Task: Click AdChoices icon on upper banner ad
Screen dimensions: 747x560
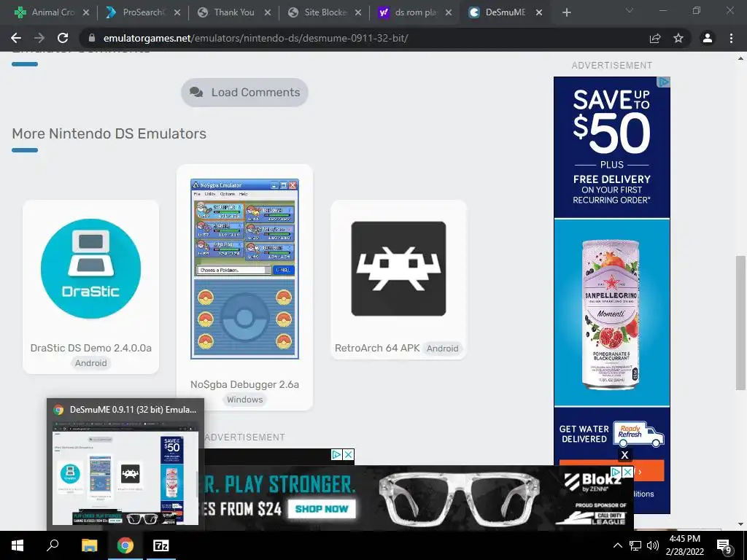Action: [x=336, y=454]
